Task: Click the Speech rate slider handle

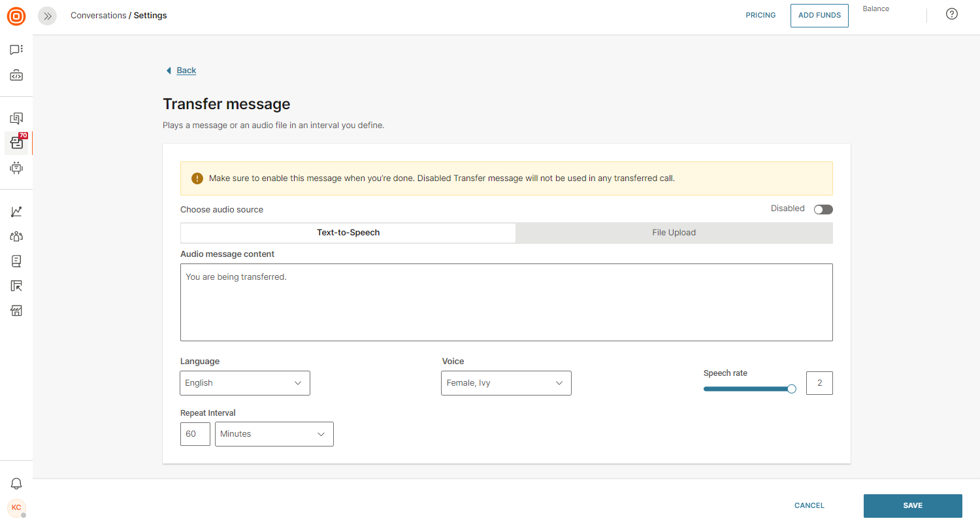Action: [792, 389]
